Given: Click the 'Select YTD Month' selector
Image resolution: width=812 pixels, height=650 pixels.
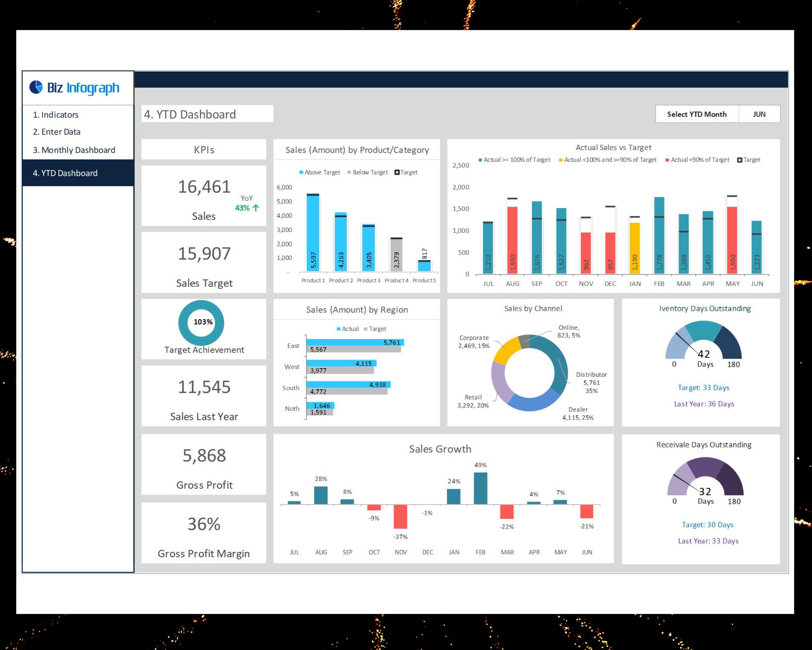Looking at the screenshot, I should click(x=696, y=114).
